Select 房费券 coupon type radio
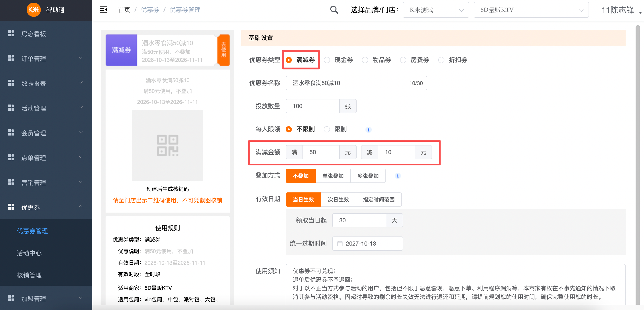This screenshot has width=644, height=310. coord(403,60)
